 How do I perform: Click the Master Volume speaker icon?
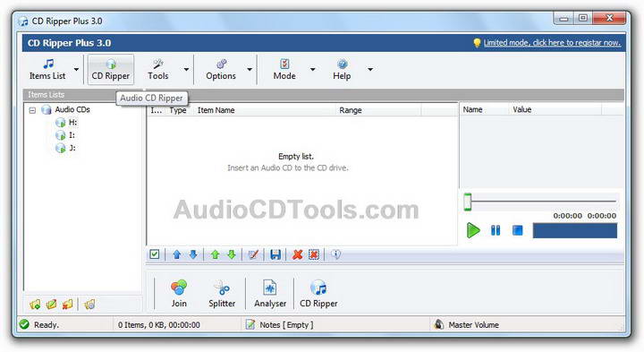438,324
